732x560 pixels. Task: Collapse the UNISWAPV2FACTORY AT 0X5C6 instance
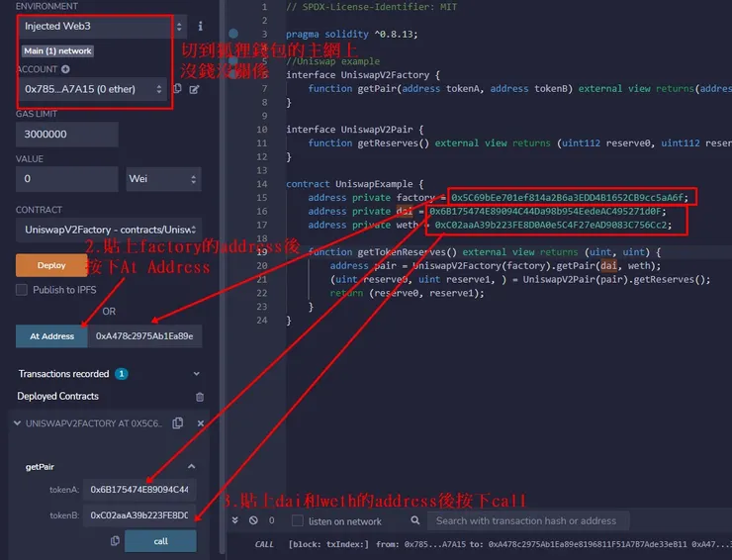point(17,423)
